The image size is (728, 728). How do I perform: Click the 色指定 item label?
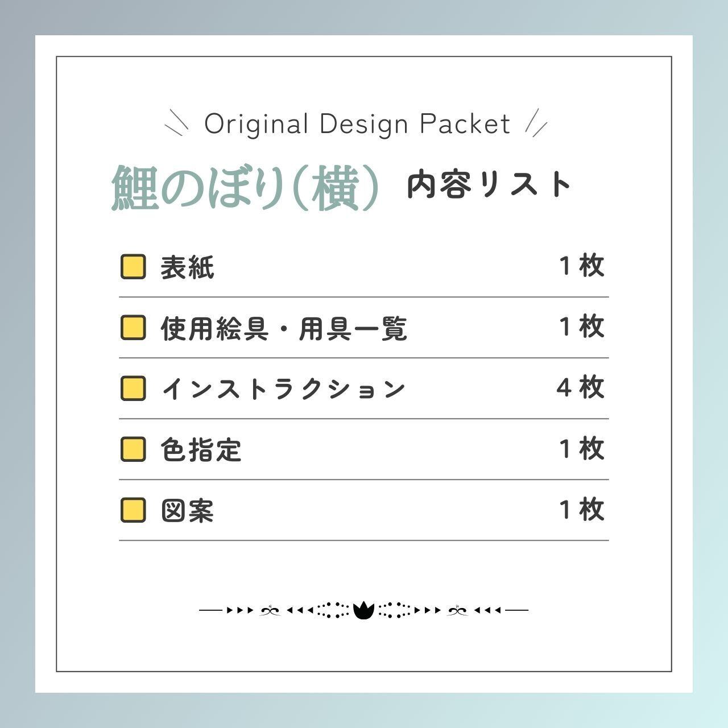201,450
